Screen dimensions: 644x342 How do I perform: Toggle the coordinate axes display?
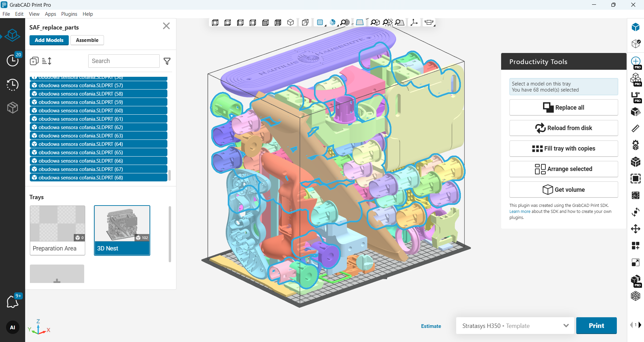pyautogui.click(x=414, y=22)
